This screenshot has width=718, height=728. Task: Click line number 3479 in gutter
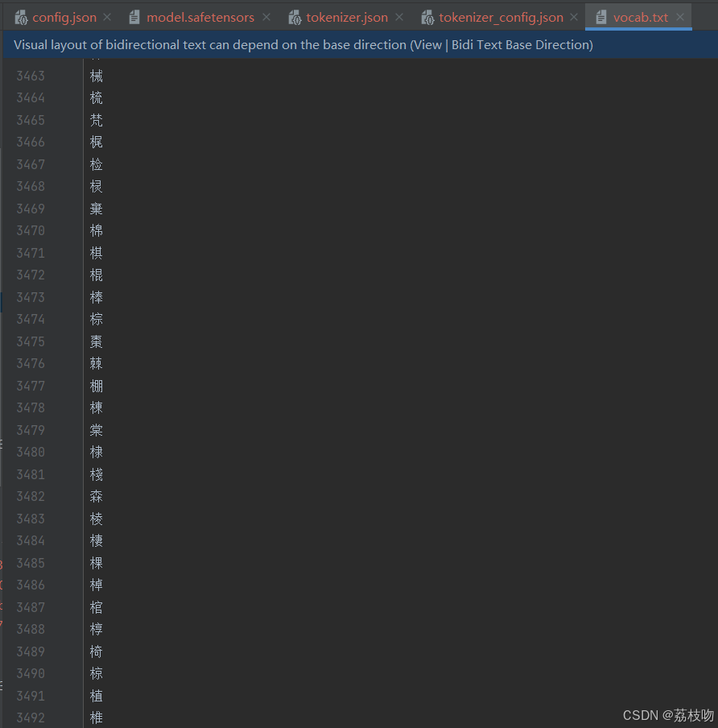coord(31,430)
